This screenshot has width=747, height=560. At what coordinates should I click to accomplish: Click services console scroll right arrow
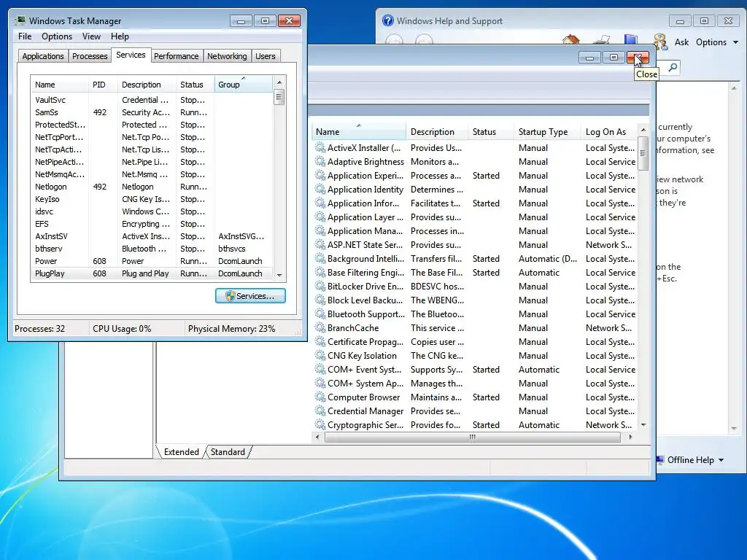pos(631,437)
